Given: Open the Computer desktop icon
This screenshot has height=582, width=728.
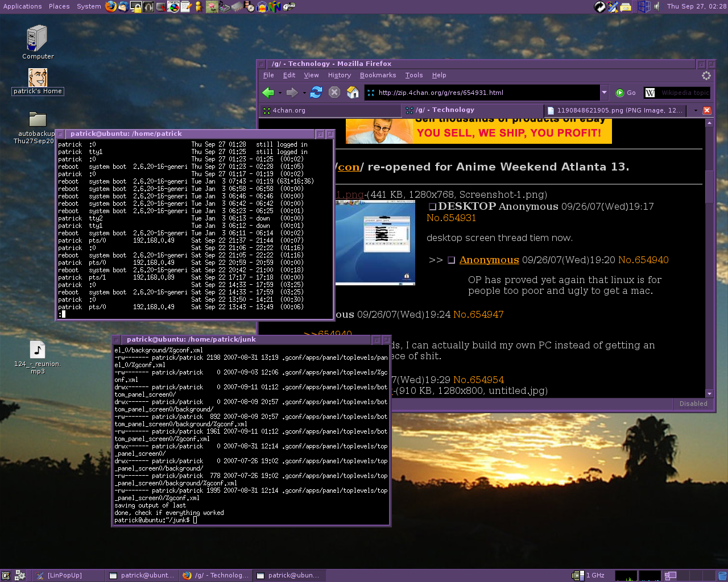Looking at the screenshot, I should click(x=38, y=42).
